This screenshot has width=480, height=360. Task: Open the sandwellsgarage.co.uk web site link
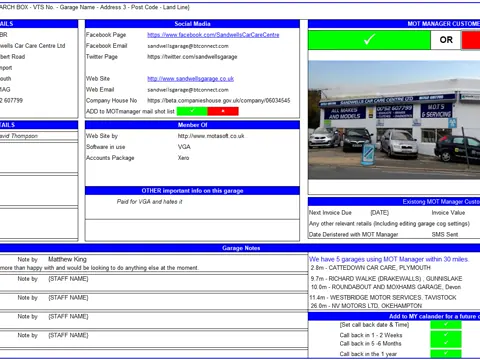(190, 79)
